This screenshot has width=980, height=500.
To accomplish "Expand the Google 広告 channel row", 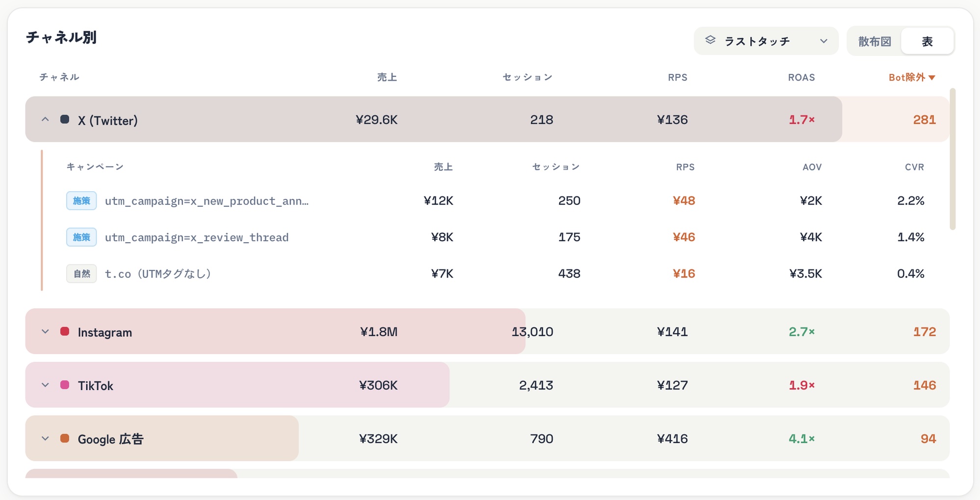I will click(x=45, y=439).
